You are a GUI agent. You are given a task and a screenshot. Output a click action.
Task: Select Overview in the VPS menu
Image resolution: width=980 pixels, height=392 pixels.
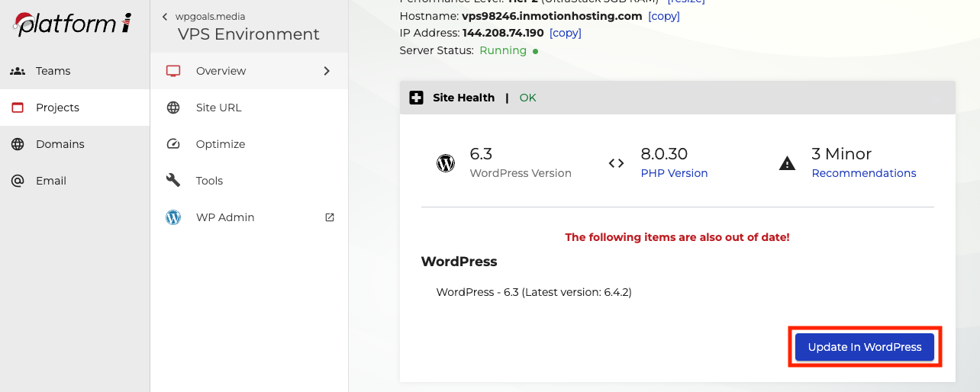(x=221, y=71)
